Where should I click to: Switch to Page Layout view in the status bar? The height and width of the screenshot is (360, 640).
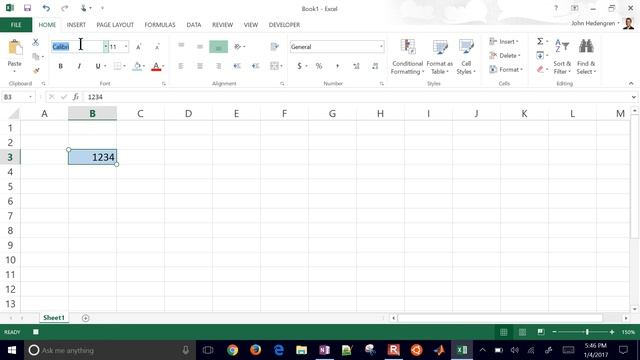coord(522,332)
